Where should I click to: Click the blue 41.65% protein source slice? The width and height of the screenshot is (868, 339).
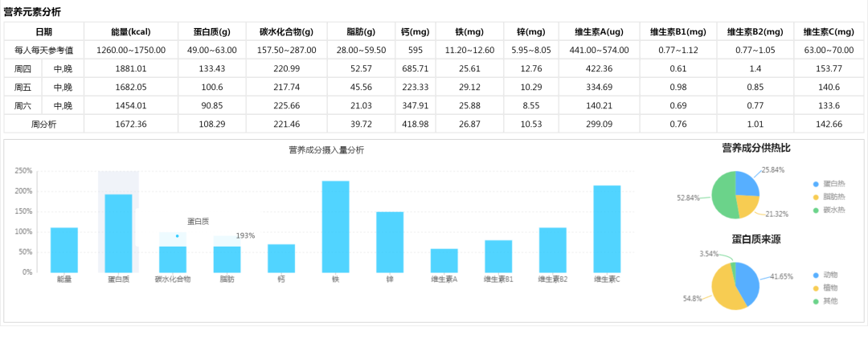pyautogui.click(x=748, y=281)
